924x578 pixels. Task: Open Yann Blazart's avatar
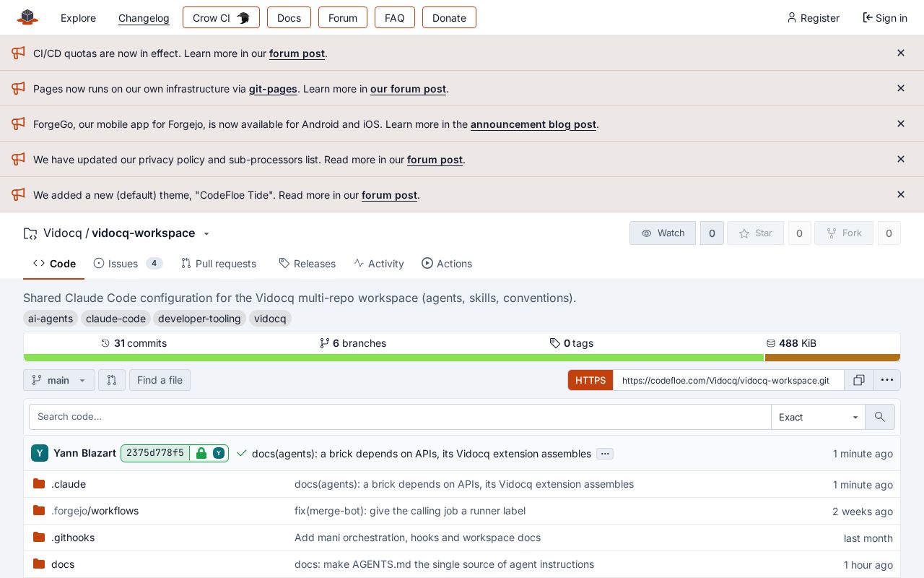40,453
